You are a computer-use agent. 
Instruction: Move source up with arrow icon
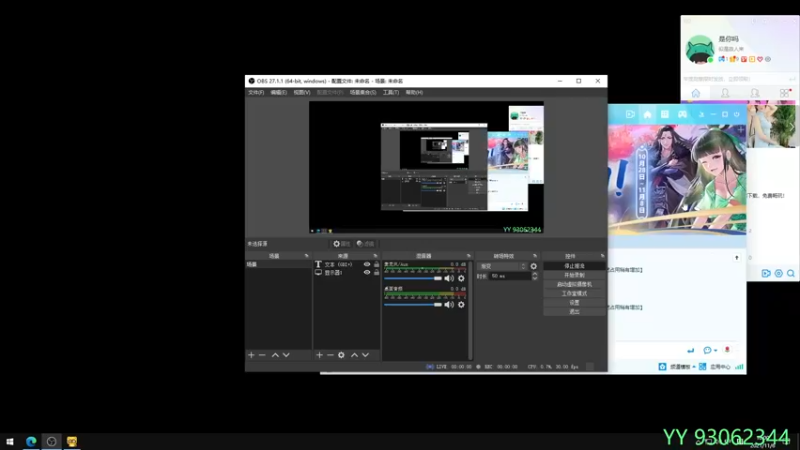click(x=354, y=355)
